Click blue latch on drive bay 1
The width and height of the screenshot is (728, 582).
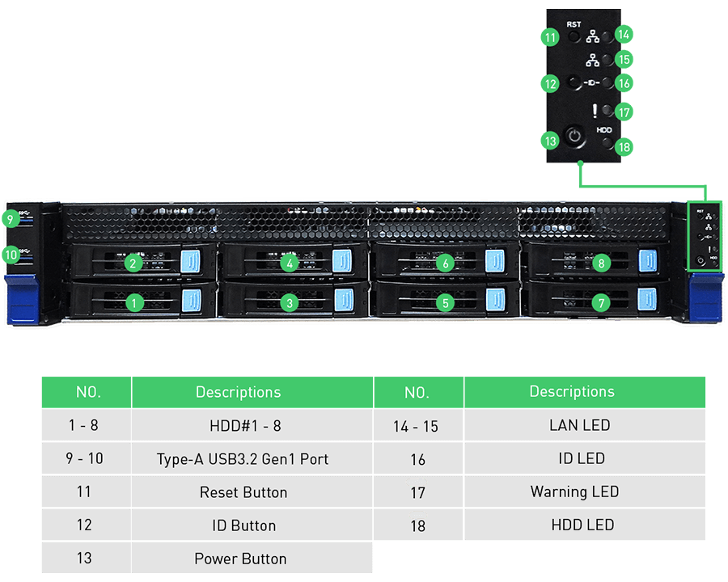(191, 301)
